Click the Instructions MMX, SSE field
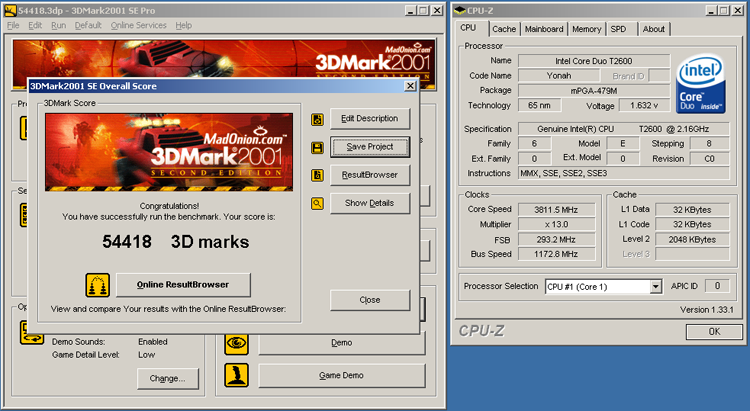 [624, 173]
